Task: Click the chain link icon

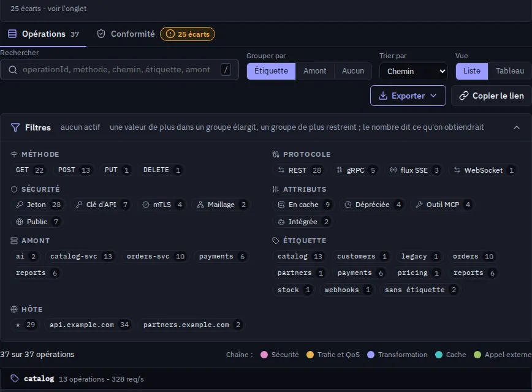Action: coord(464,96)
